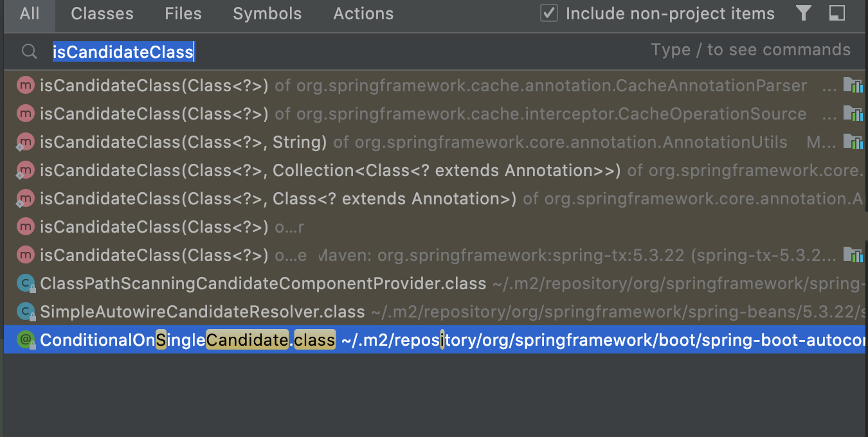Click annotation icon of ConditionalOnSingleCandidate row
The width and height of the screenshot is (868, 437).
tap(25, 340)
